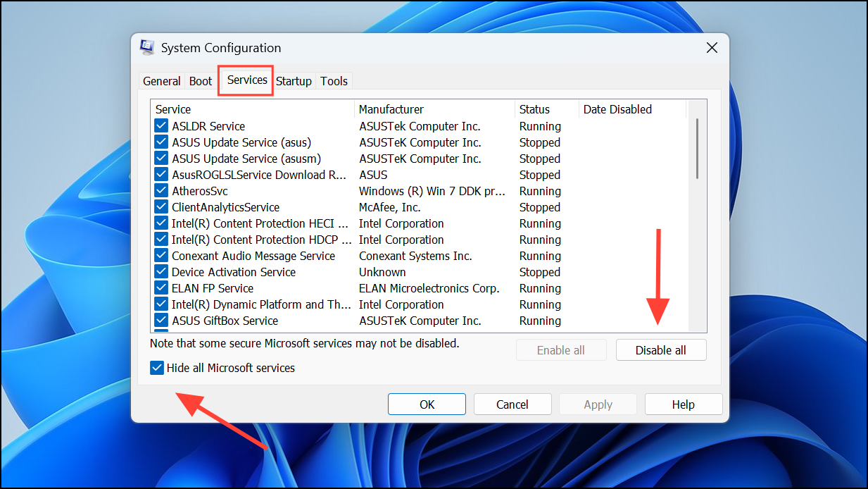
Task: Uncheck the AtherosSvc service
Action: click(x=161, y=190)
